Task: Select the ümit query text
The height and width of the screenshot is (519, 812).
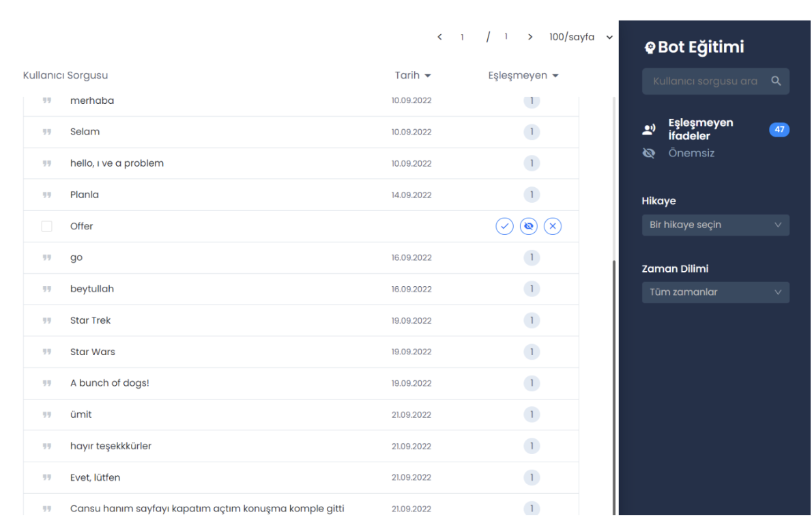Action: point(81,415)
